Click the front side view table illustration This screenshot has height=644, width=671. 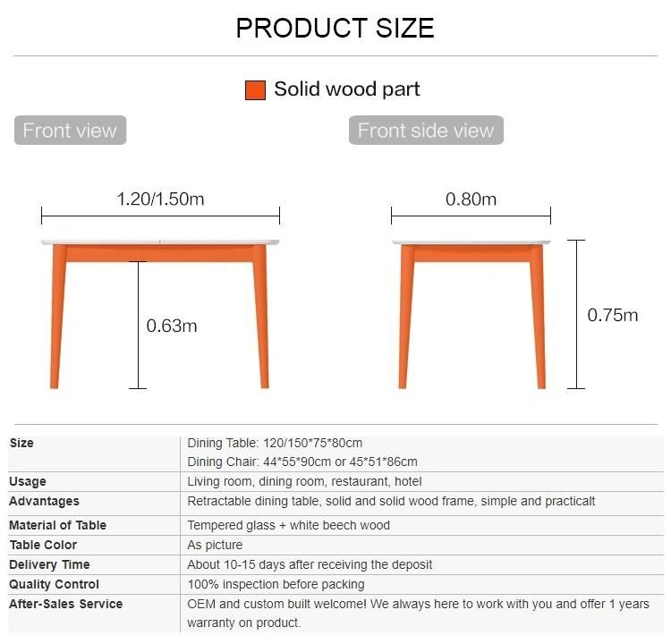471,315
